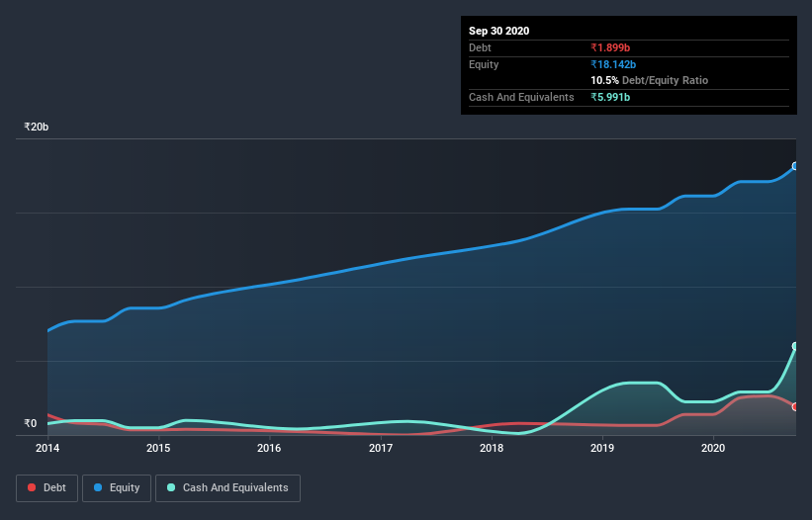This screenshot has height=520, width=812.
Task: Toggle the Cash And Equivalents legend button
Action: 227,488
